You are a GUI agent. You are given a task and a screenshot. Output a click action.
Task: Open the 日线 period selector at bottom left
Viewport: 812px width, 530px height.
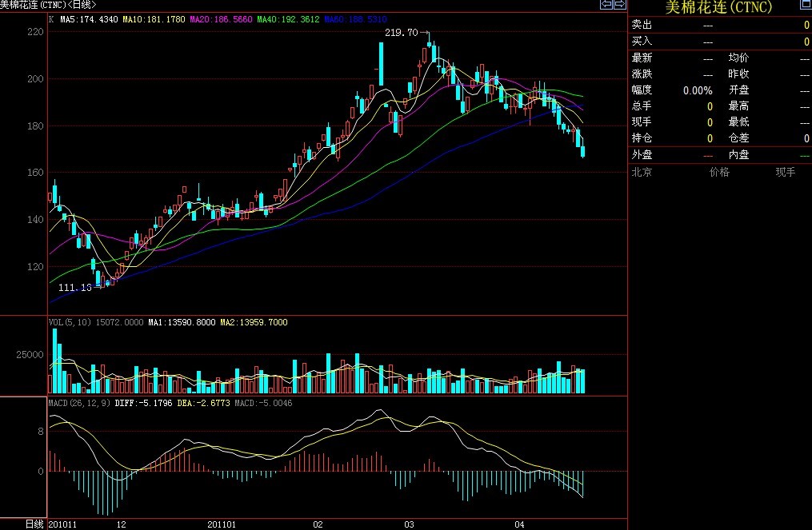point(34,524)
